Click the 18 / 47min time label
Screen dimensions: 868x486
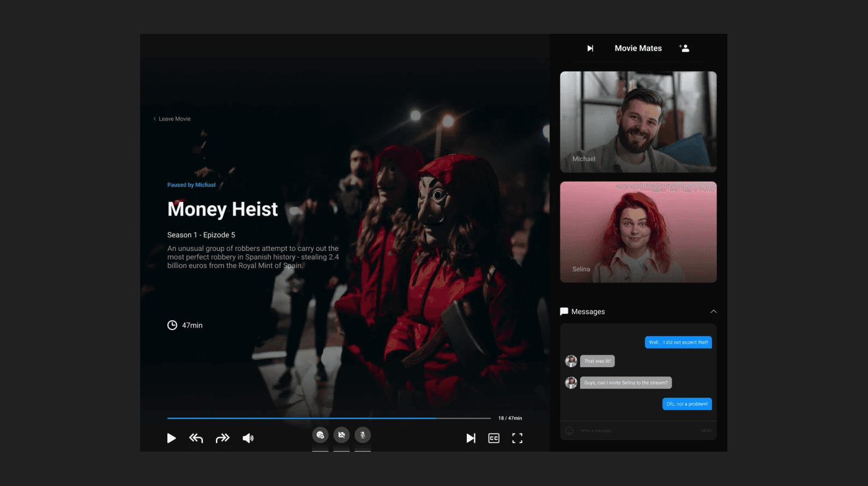click(x=510, y=418)
